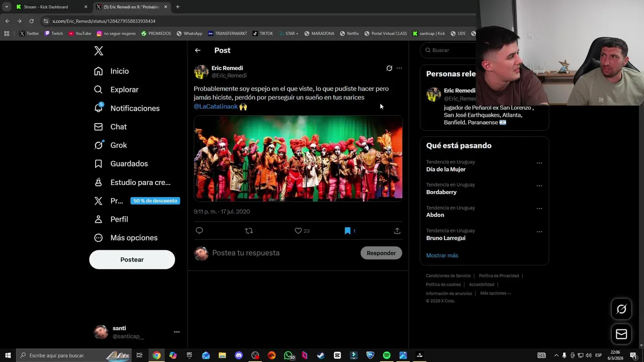Open the Netflix bookmark
644x362 pixels.
349,34
